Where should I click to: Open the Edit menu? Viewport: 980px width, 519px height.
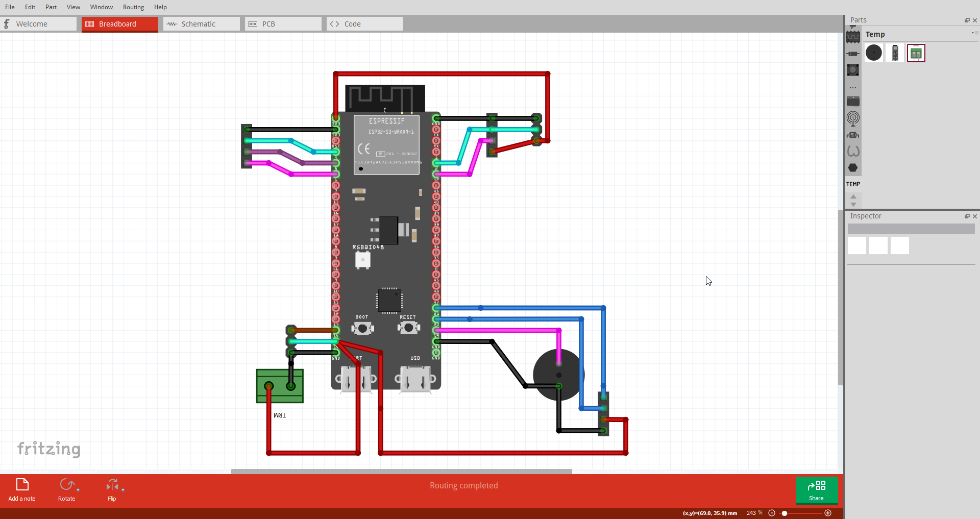click(30, 7)
